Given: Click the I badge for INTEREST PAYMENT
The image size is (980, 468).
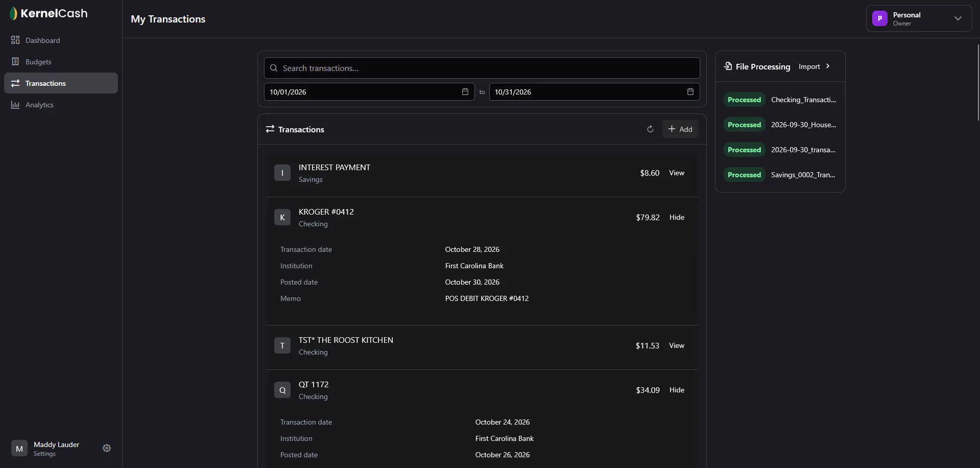Looking at the screenshot, I should pos(282,173).
